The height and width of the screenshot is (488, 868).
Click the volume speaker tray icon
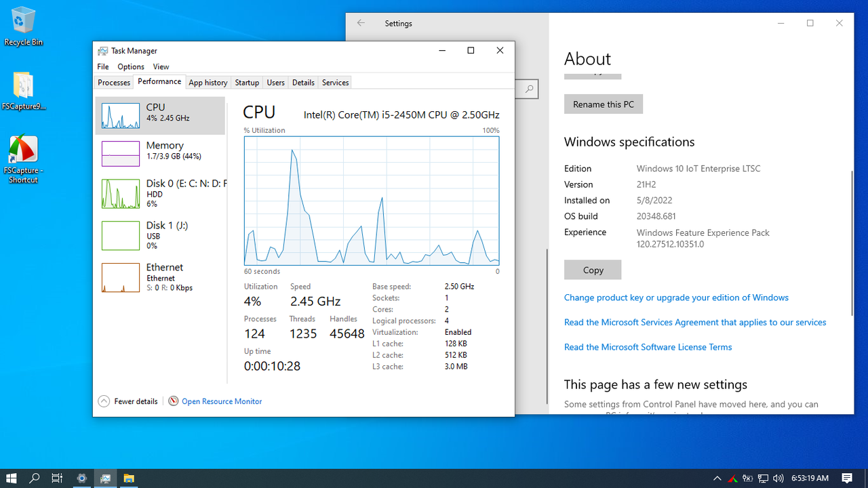tap(778, 479)
